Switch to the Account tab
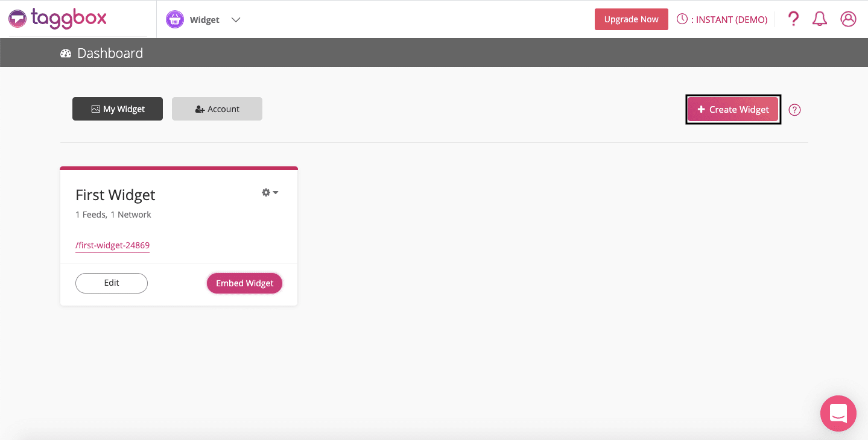The height and width of the screenshot is (440, 868). [217, 109]
